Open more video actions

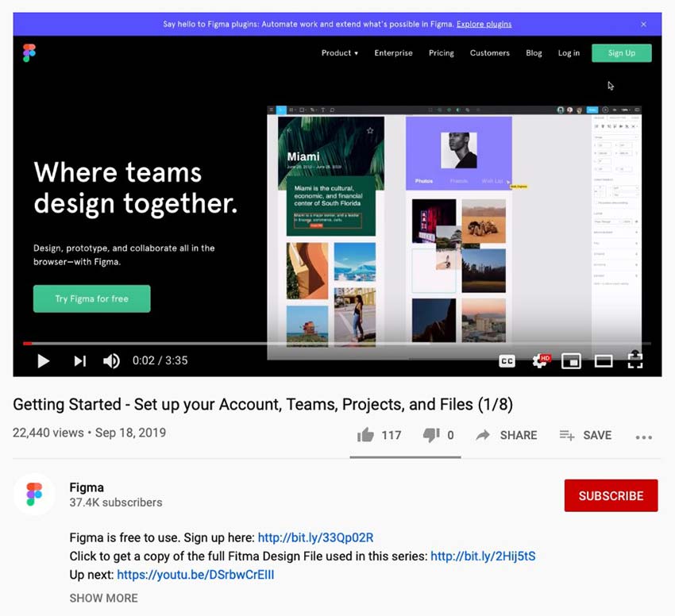(x=643, y=435)
